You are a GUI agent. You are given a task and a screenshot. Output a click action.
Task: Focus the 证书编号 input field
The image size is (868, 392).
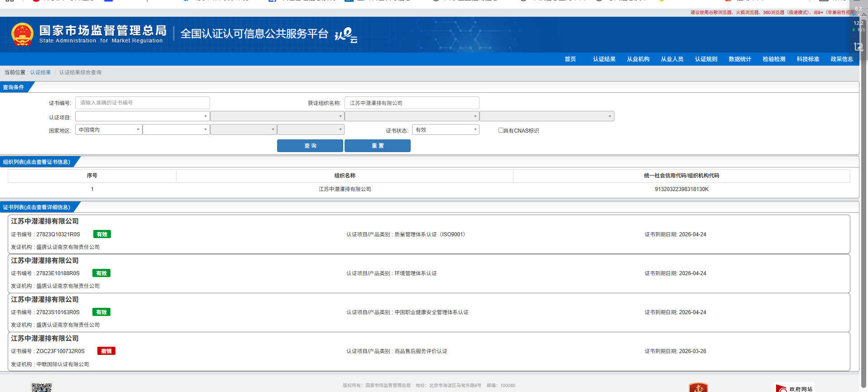142,103
